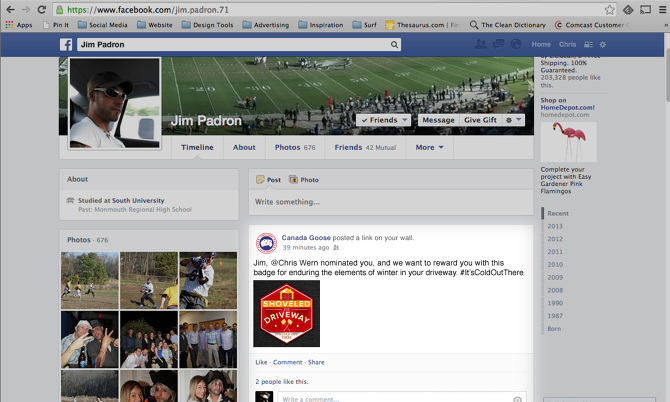Like the Canada Goose post
The width and height of the screenshot is (670, 402).
click(261, 362)
